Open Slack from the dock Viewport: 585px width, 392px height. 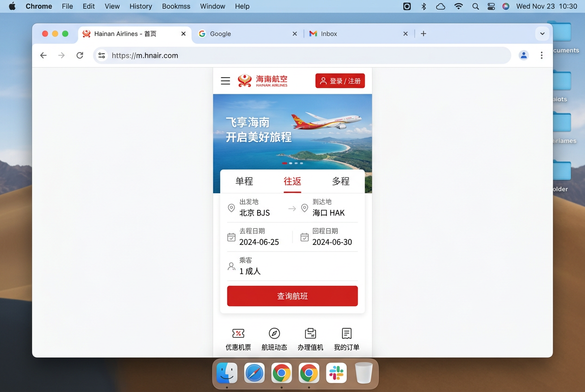(336, 373)
